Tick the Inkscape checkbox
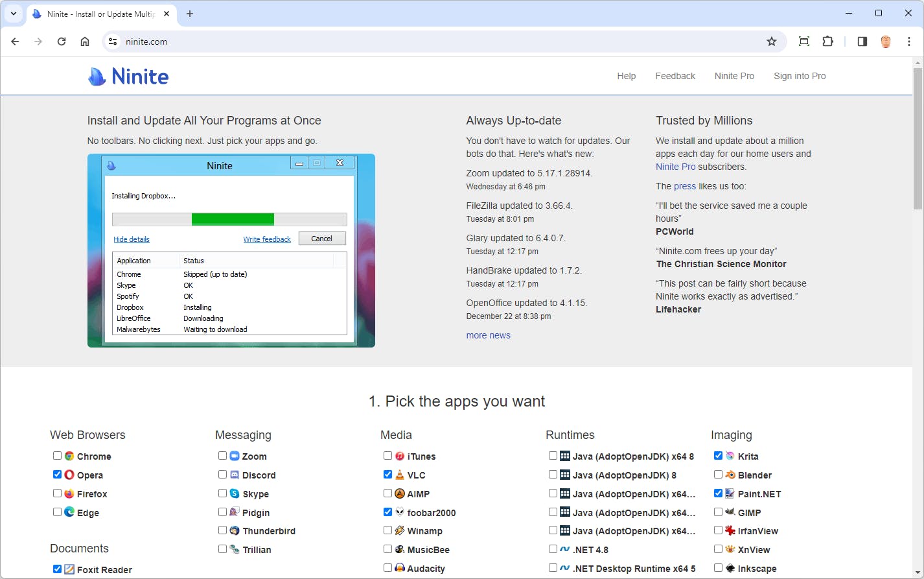This screenshot has height=579, width=924. click(718, 568)
